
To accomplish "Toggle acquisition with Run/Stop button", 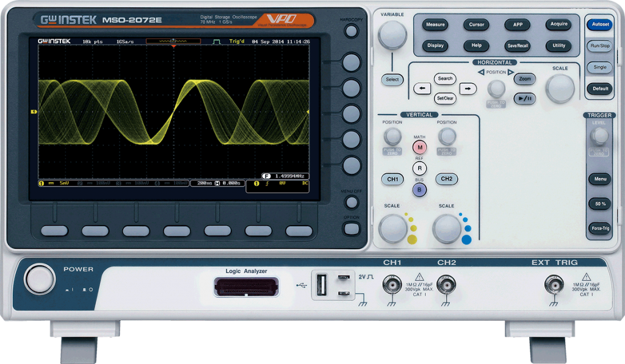I will [599, 46].
